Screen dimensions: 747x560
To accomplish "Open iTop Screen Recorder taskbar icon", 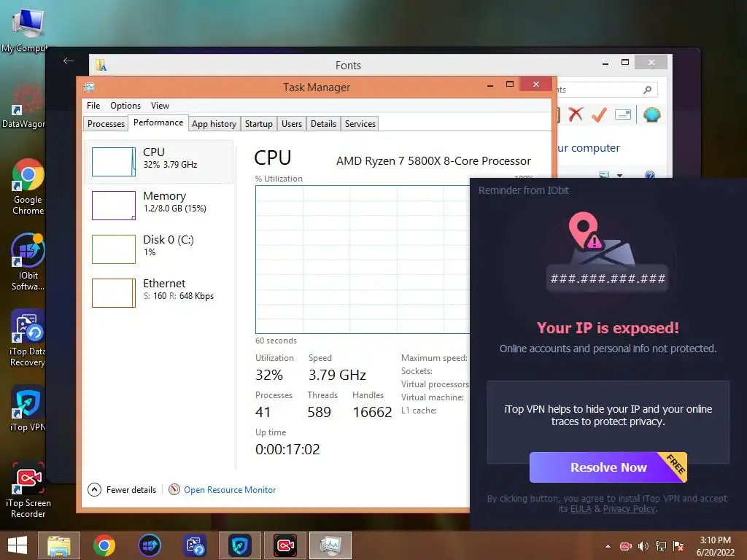I will click(x=285, y=545).
